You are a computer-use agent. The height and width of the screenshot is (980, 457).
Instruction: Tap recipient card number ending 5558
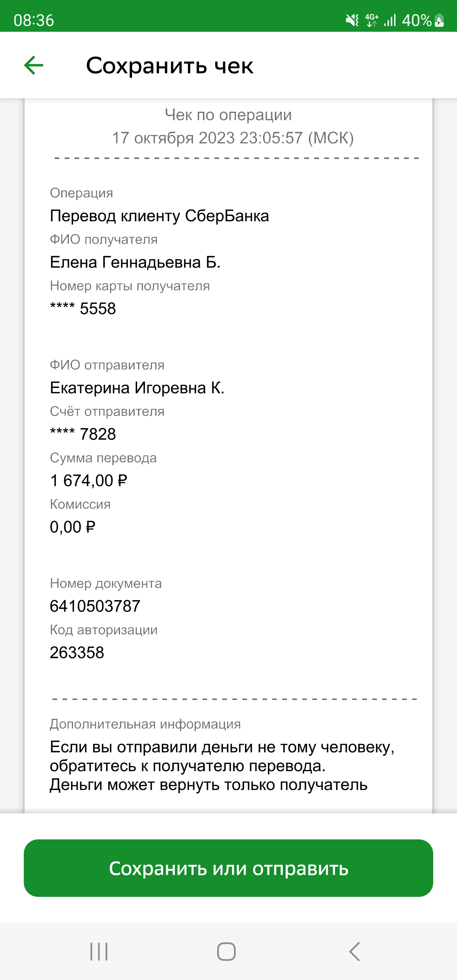[x=83, y=308]
